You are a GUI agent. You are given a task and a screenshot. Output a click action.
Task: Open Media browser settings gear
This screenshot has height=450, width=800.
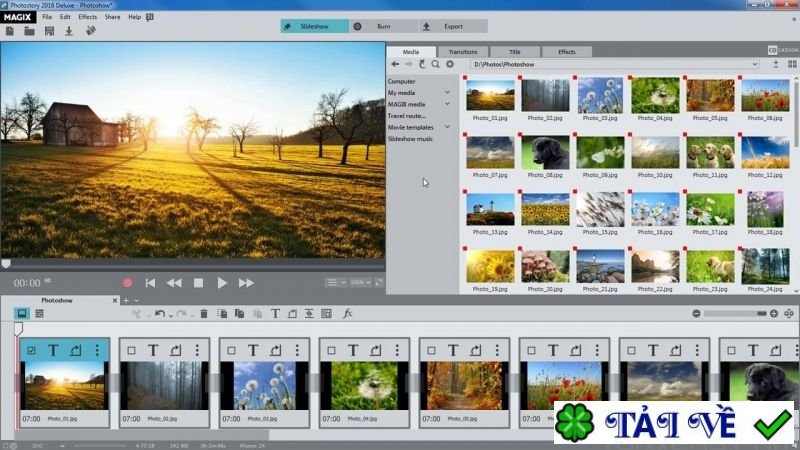coord(450,64)
